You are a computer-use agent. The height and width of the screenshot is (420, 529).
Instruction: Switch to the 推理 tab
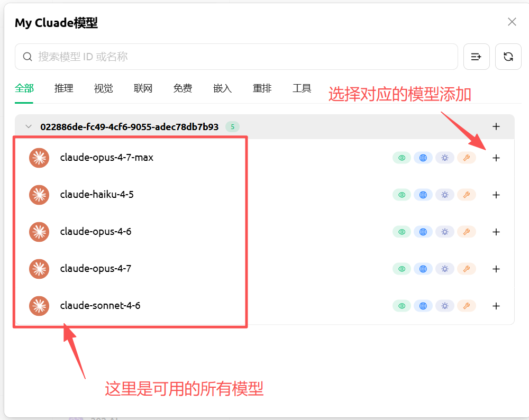click(x=64, y=88)
